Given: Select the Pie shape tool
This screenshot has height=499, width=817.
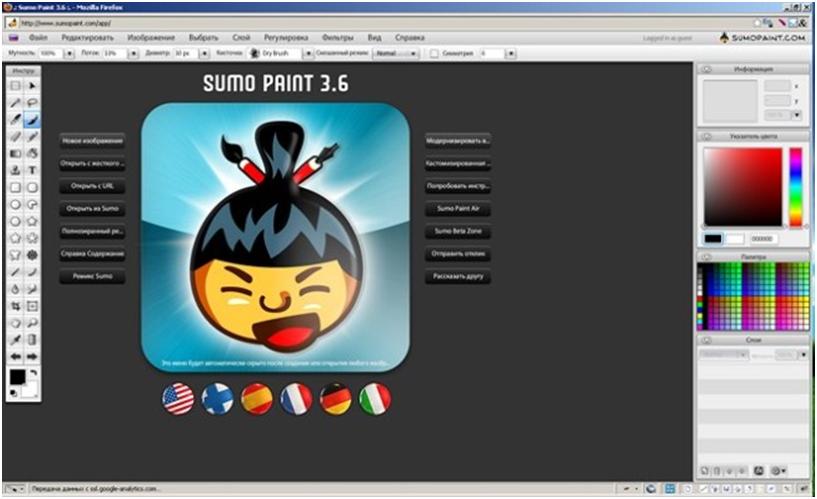Looking at the screenshot, I should (32, 204).
